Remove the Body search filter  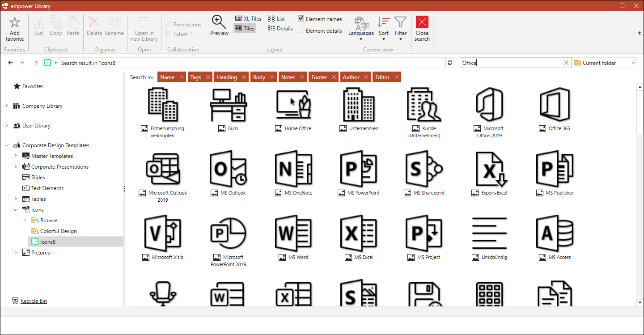[272, 77]
